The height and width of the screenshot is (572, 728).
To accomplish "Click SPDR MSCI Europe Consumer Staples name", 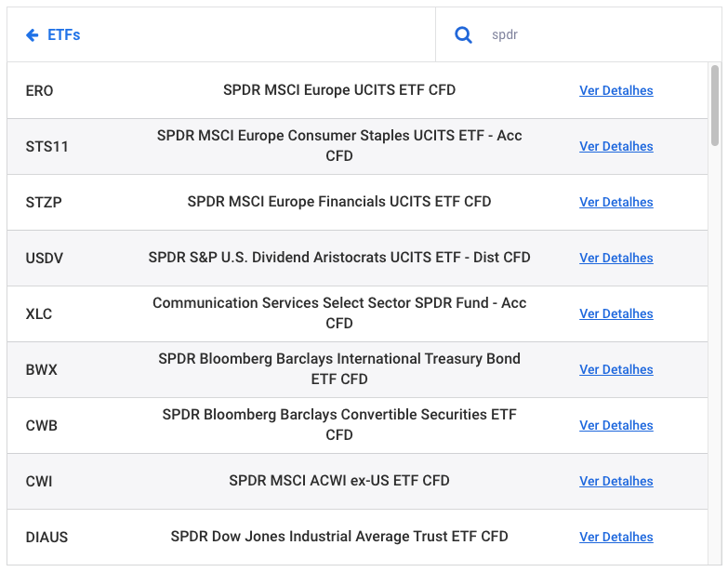I will (x=339, y=146).
